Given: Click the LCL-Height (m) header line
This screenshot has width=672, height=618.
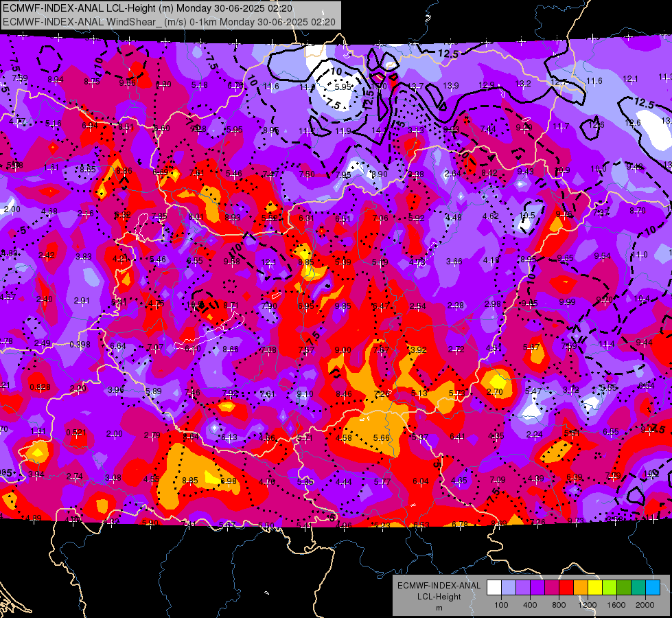Looking at the screenshot, I should pos(148,8).
